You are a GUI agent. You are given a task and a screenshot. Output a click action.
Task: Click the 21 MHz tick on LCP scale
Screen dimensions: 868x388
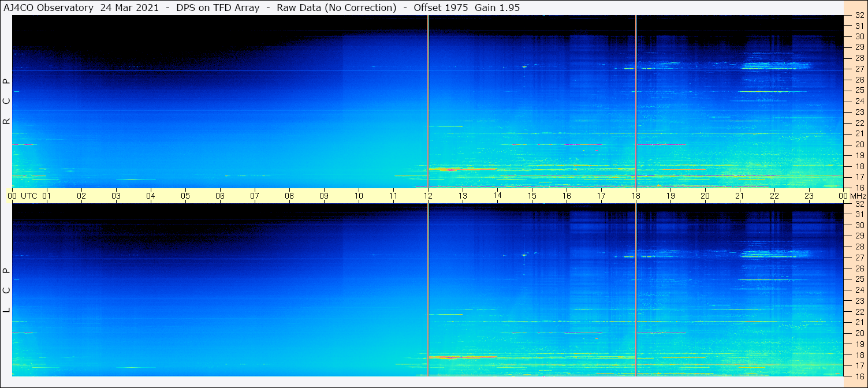859,322
